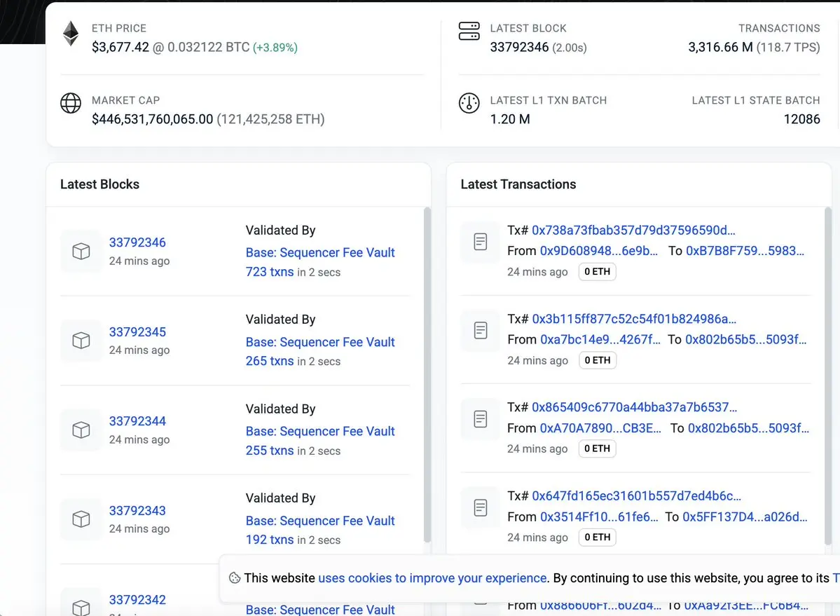Click the Latest L1 State Batch value 12086
This screenshot has width=840, height=616.
[801, 119]
